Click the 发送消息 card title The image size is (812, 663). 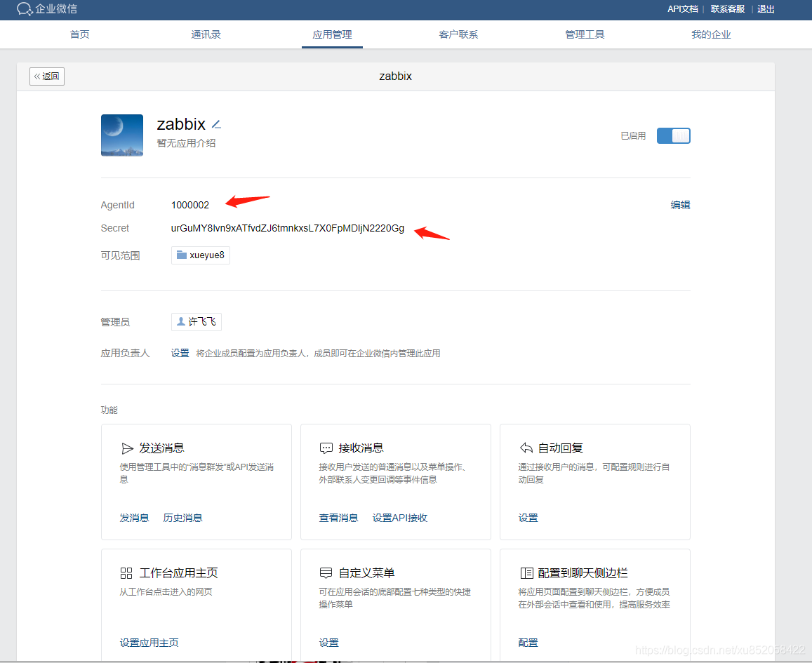161,448
